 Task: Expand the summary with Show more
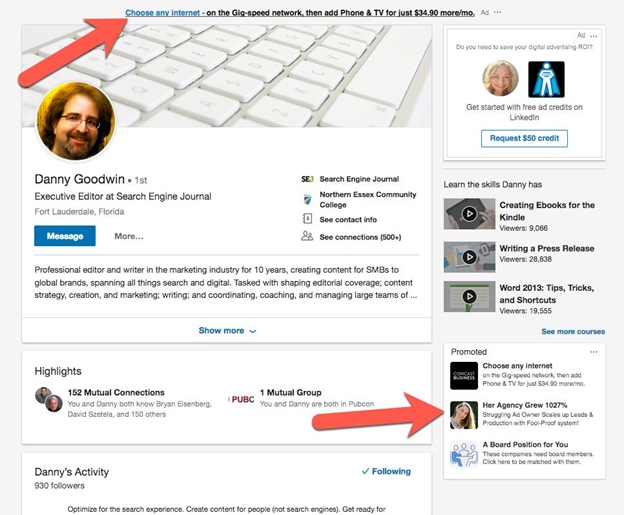[x=227, y=330]
